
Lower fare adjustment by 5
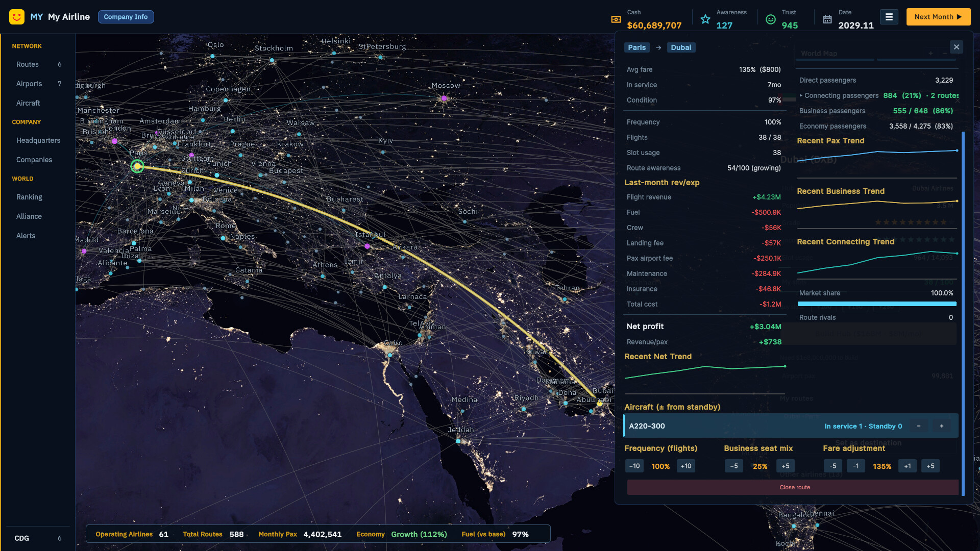tap(833, 466)
